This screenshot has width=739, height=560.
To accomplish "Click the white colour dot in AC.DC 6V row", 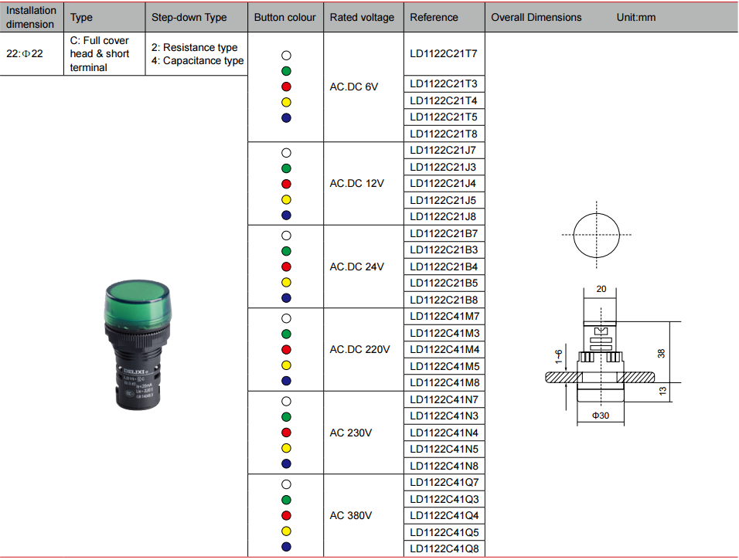I will point(286,56).
